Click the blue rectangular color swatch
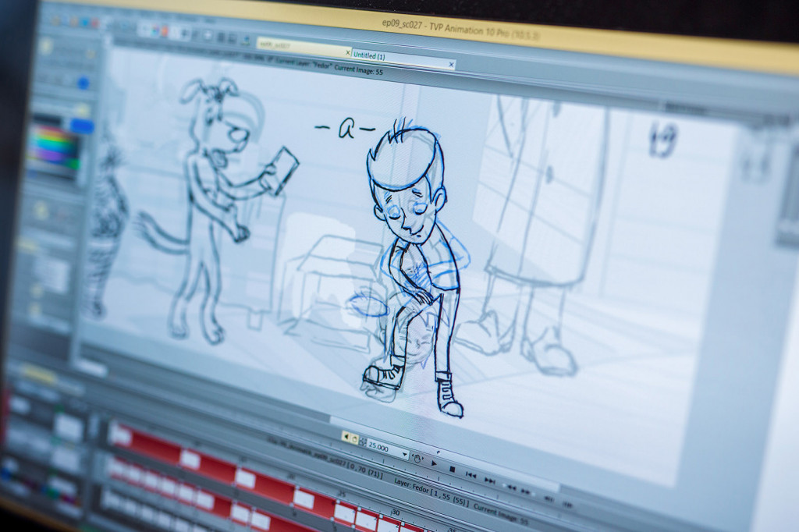This screenshot has height=532, width=799. pos(81,126)
